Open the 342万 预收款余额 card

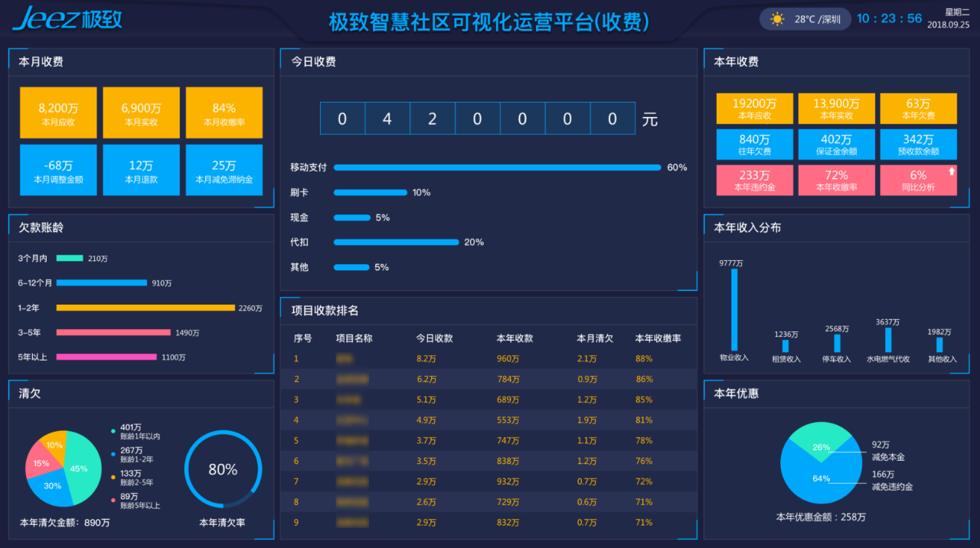pyautogui.click(x=918, y=145)
